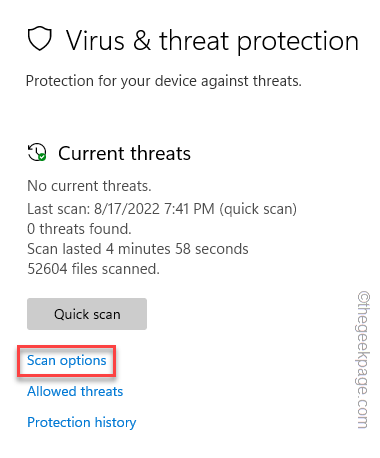Click the green checkmark badge on the clock icon
Viewport: 380px width, 458px height.
pos(42,157)
